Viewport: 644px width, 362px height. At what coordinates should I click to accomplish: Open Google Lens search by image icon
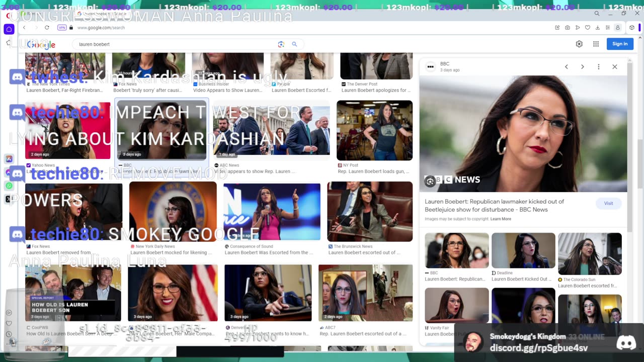281,44
